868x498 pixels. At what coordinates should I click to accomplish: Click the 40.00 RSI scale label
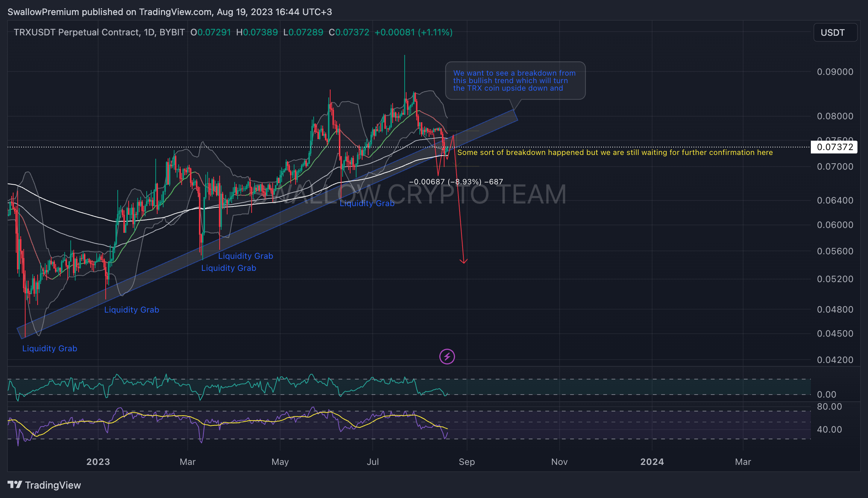point(829,429)
